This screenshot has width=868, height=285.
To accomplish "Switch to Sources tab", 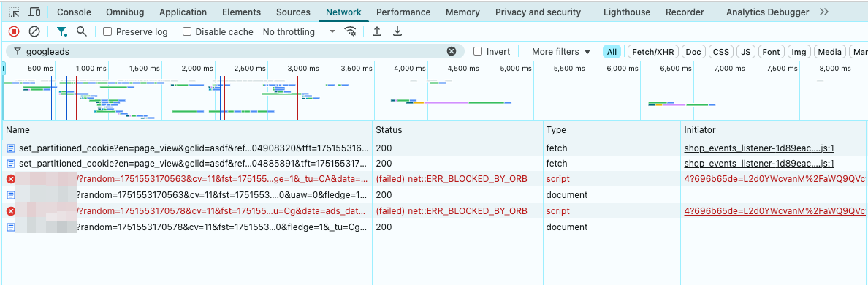I will point(293,12).
